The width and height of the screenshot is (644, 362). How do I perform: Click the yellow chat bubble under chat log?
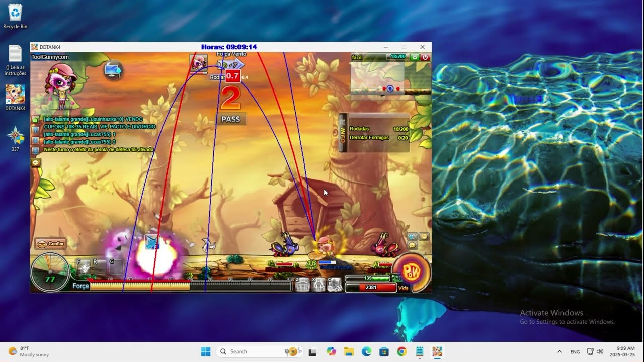36,163
